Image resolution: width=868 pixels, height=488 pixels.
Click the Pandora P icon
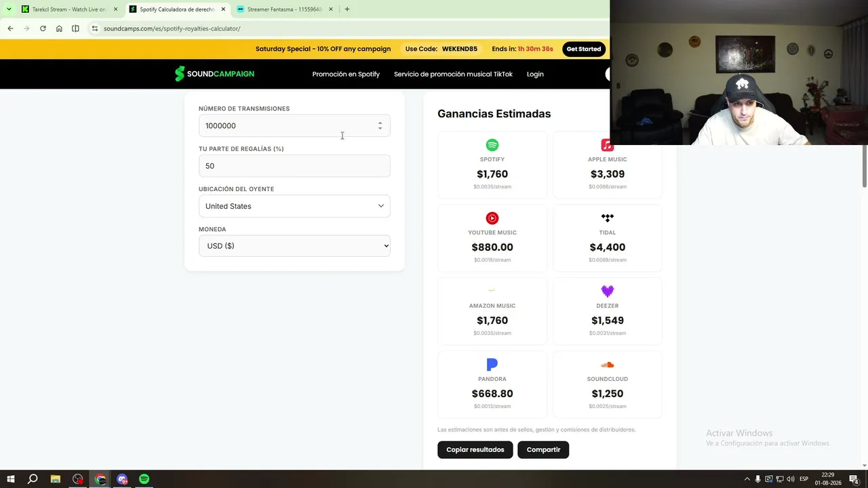click(492, 365)
